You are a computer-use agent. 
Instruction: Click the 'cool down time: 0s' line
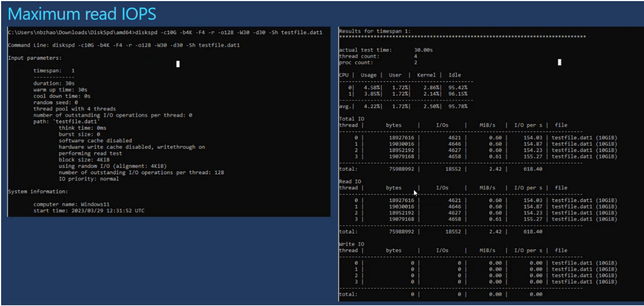62,96
